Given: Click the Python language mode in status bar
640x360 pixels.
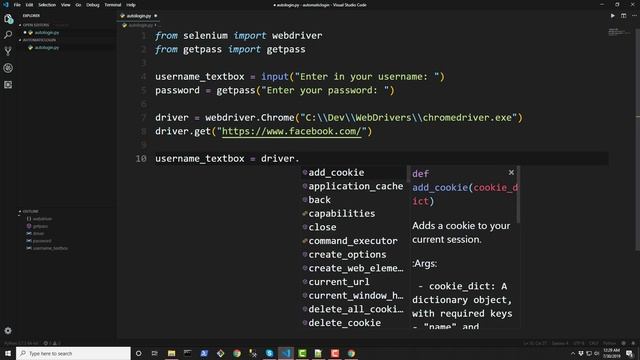Looking at the screenshot, I should 609,343.
